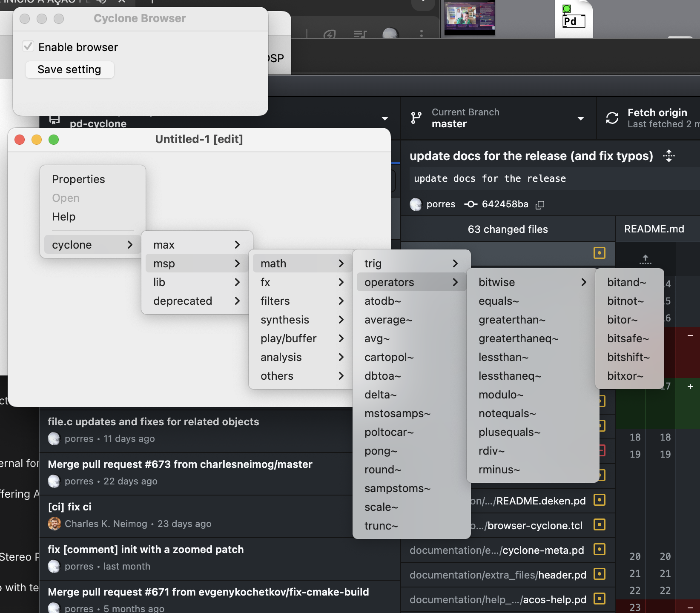The image size is (700, 613).
Task: Open the Pd patch file icon on desktop
Action: click(573, 19)
